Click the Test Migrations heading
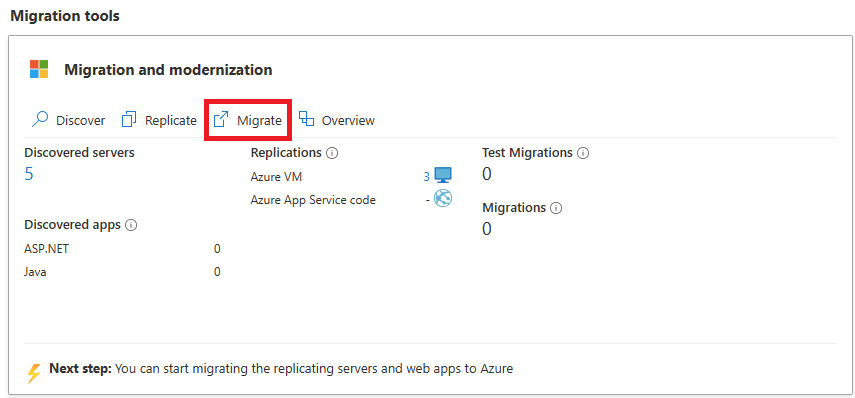This screenshot has height=398, width=855. coord(527,153)
